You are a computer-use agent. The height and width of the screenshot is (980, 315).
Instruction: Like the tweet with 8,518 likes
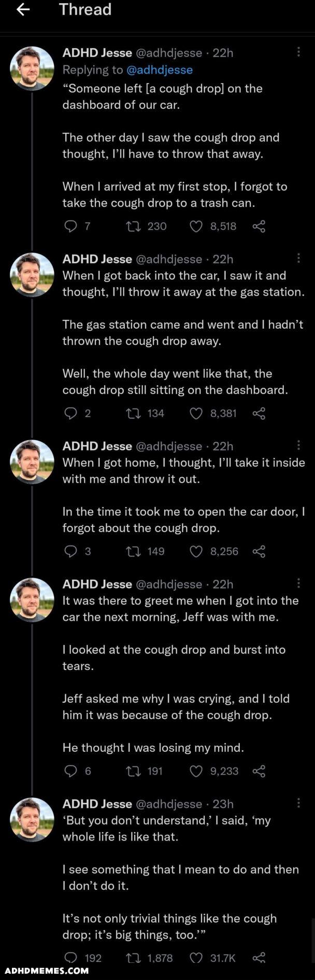[196, 226]
